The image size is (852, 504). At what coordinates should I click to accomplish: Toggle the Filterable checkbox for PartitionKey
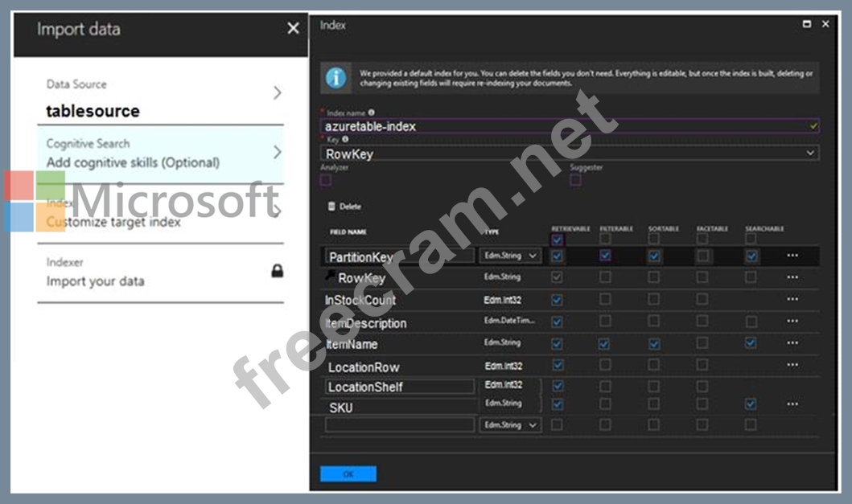click(605, 256)
